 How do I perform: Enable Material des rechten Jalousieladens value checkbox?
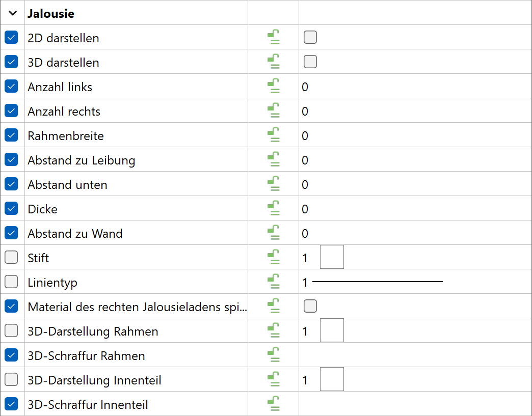click(310, 306)
